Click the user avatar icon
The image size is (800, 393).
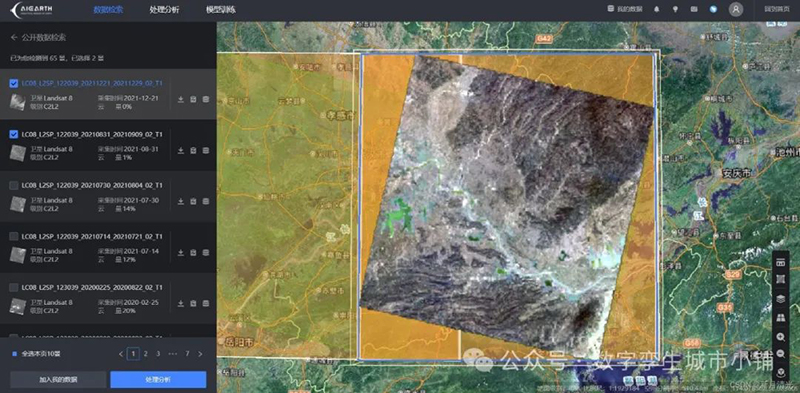(736, 9)
